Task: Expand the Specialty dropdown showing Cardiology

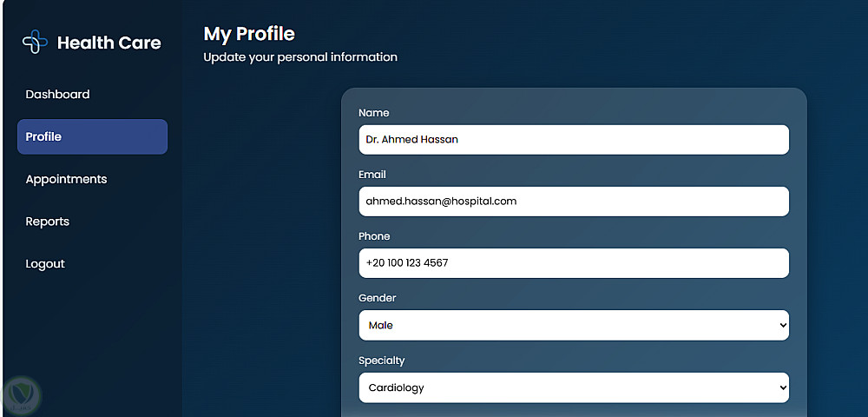Action: coord(573,388)
